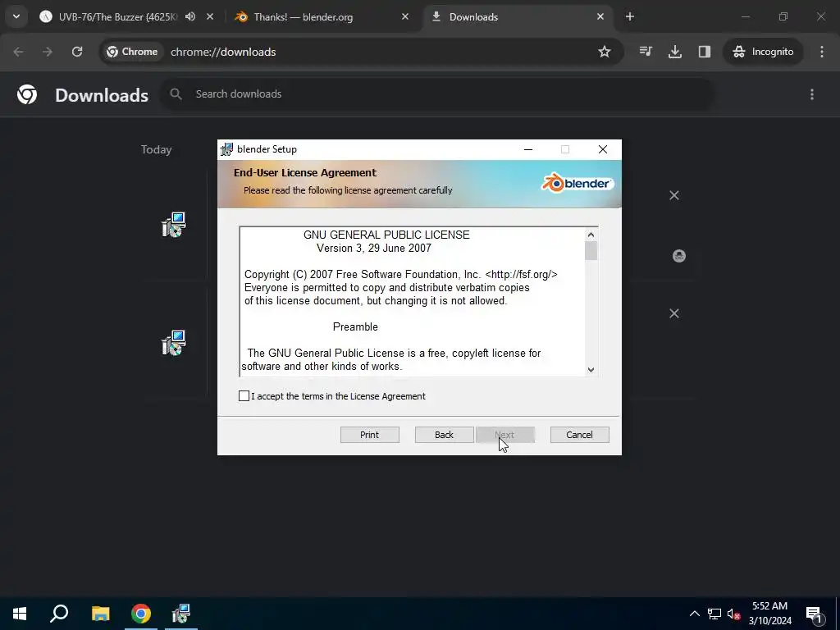Accept the License Agreement terms checkbox
The height and width of the screenshot is (630, 840).
pyautogui.click(x=244, y=396)
